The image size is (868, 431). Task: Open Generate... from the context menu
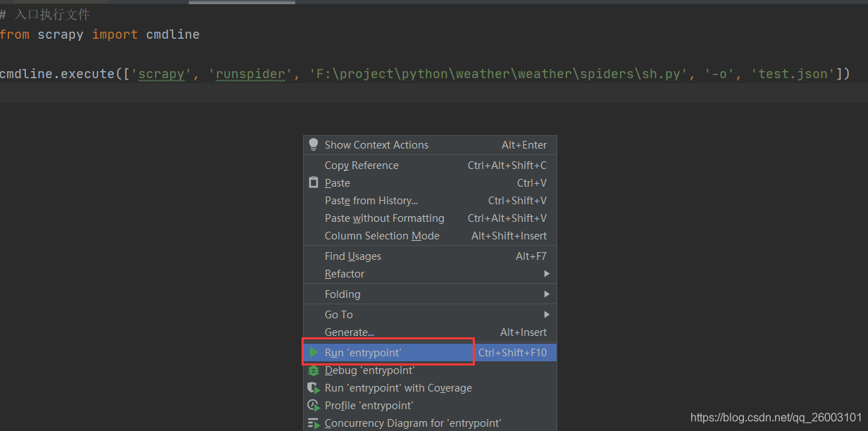(430, 332)
